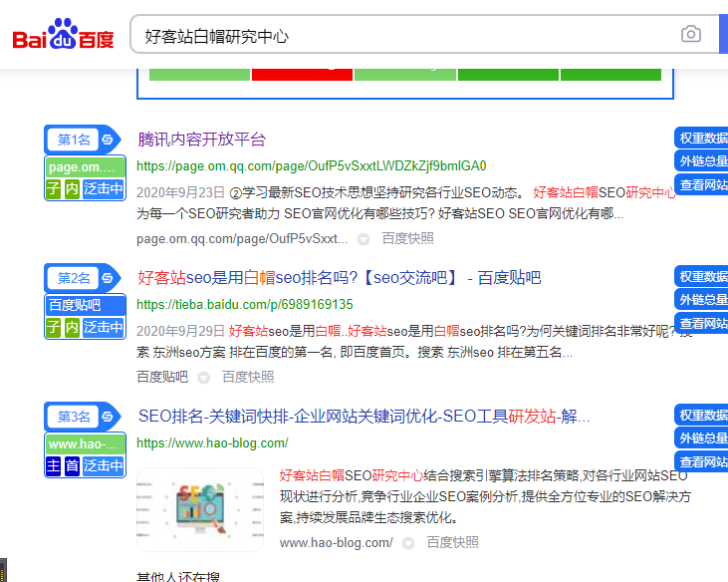Open 好客站seo是用白帽seo排名吗 result title
Image resolution: width=728 pixels, height=582 pixels.
[339, 278]
